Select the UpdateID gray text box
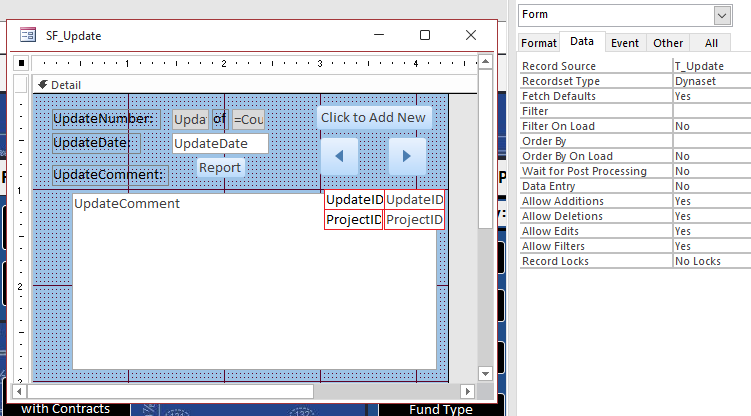This screenshot has height=416, width=751. (414, 200)
